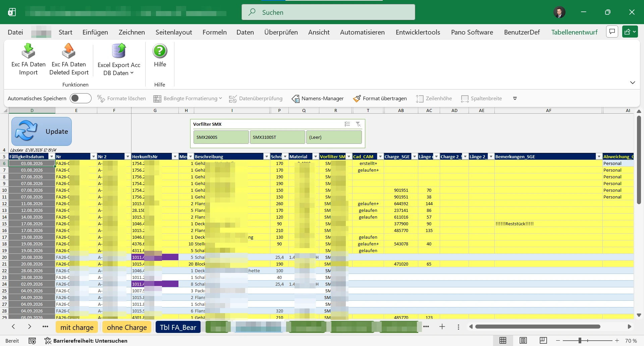644x346 pixels.
Task: Switch to Normal view icon
Action: point(503,341)
